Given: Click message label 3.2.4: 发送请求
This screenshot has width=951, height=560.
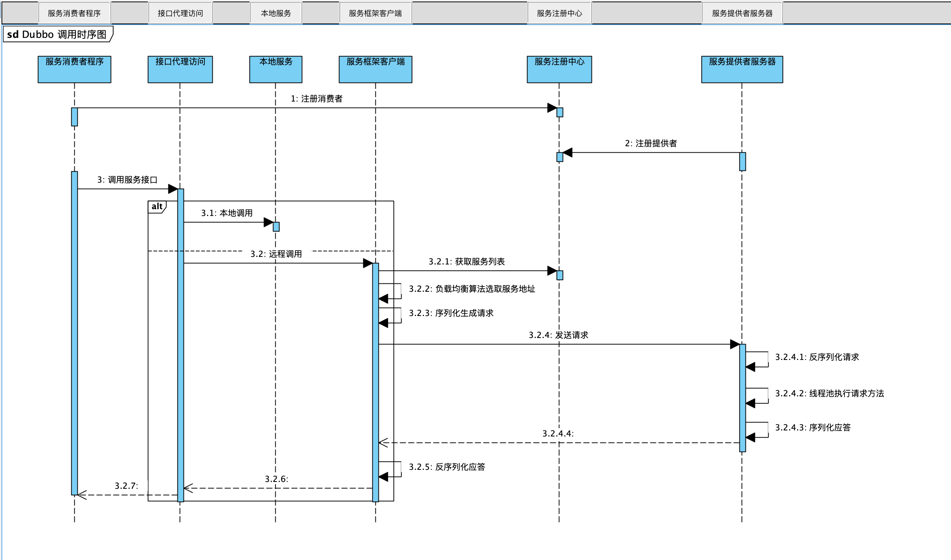Looking at the screenshot, I should pyautogui.click(x=558, y=335).
